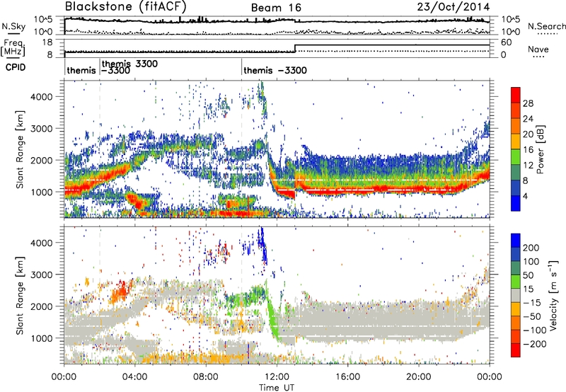Click the dashed CPID marker line near 10:00 in power panel

pos(241,149)
